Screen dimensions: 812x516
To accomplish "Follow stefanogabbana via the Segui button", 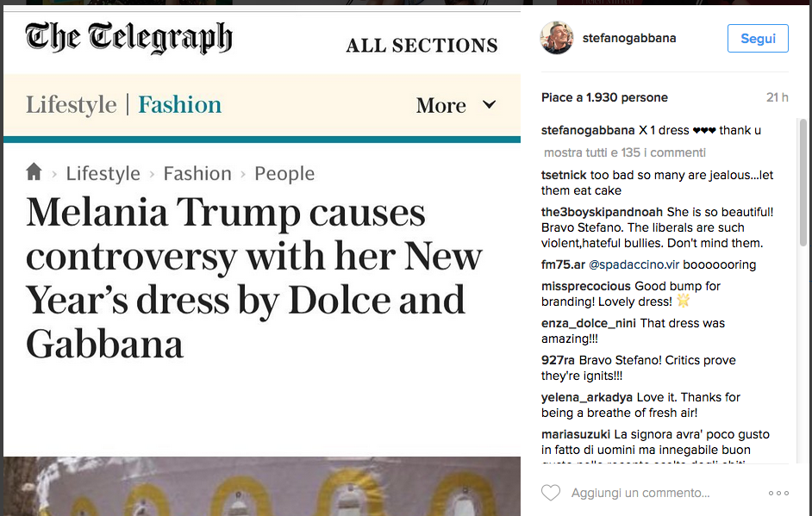I will tap(757, 38).
